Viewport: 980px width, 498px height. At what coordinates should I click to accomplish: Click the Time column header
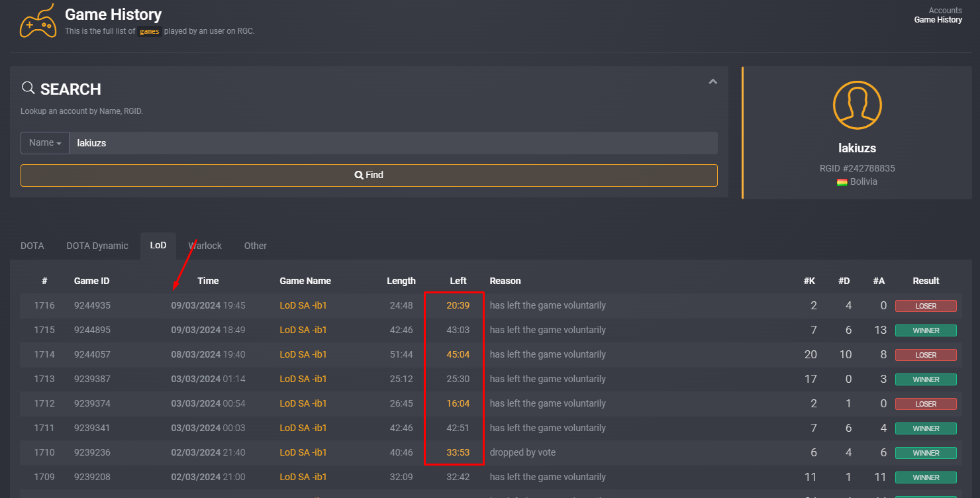click(x=208, y=281)
